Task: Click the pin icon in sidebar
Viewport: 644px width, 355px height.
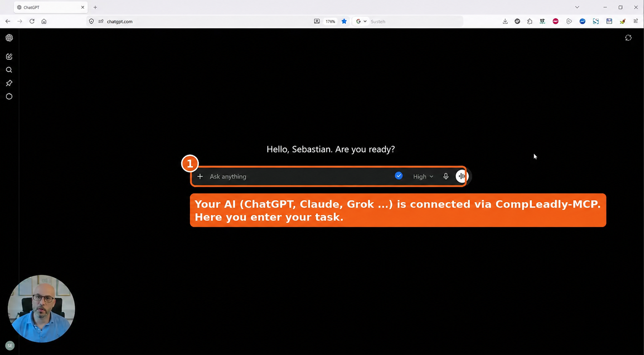Action: 9,83
